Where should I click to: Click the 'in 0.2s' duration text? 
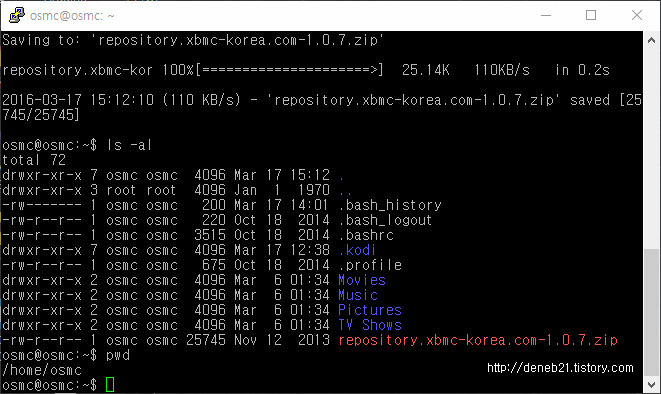pyautogui.click(x=582, y=70)
